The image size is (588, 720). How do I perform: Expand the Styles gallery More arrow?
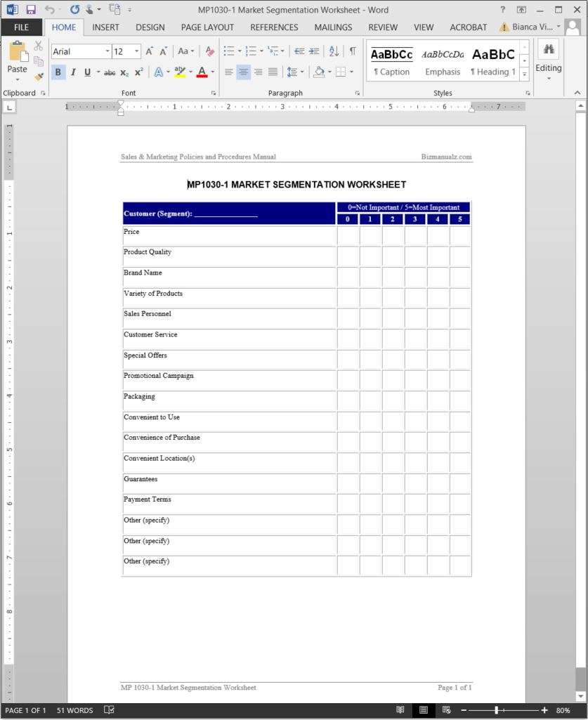pyautogui.click(x=525, y=75)
